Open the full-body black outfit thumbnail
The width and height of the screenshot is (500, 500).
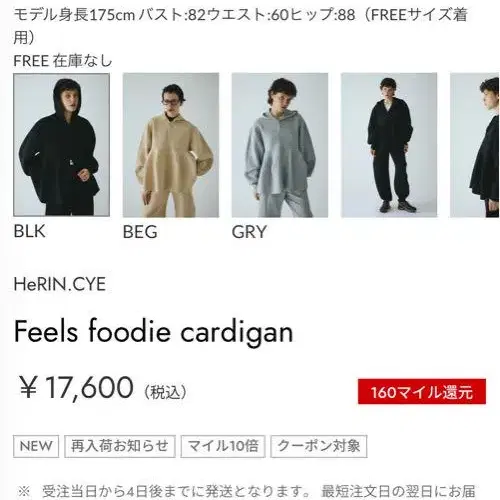point(389,145)
